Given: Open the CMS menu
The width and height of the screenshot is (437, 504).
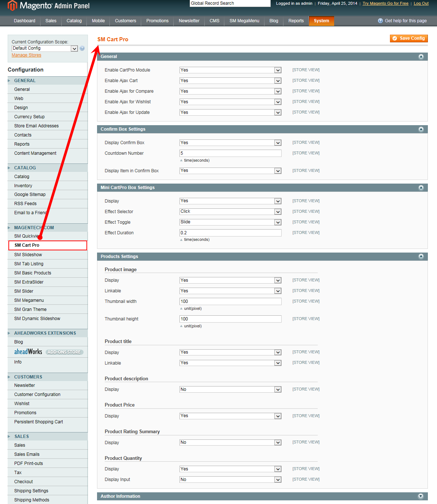Looking at the screenshot, I should point(214,21).
